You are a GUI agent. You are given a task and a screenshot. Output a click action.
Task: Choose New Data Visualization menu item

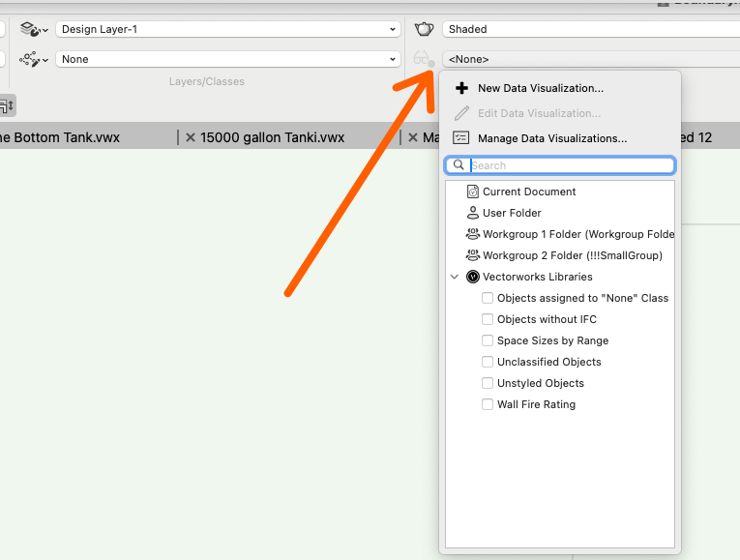tap(540, 88)
